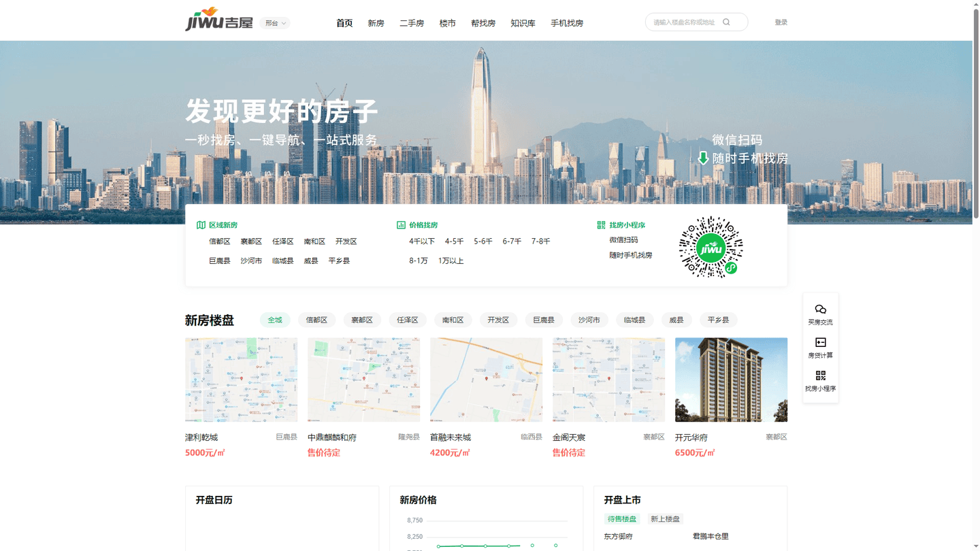Select 沙河市 tab in 新房楼盘
The width and height of the screenshot is (980, 551).
click(589, 320)
